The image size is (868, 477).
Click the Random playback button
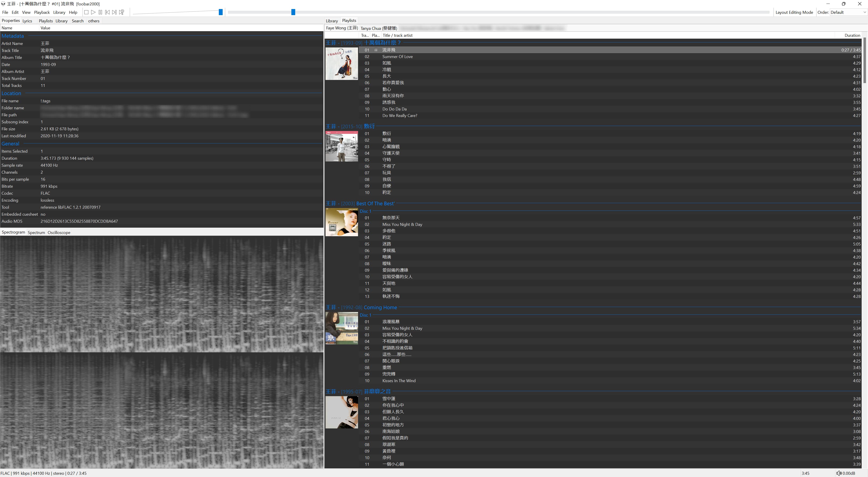click(x=122, y=12)
